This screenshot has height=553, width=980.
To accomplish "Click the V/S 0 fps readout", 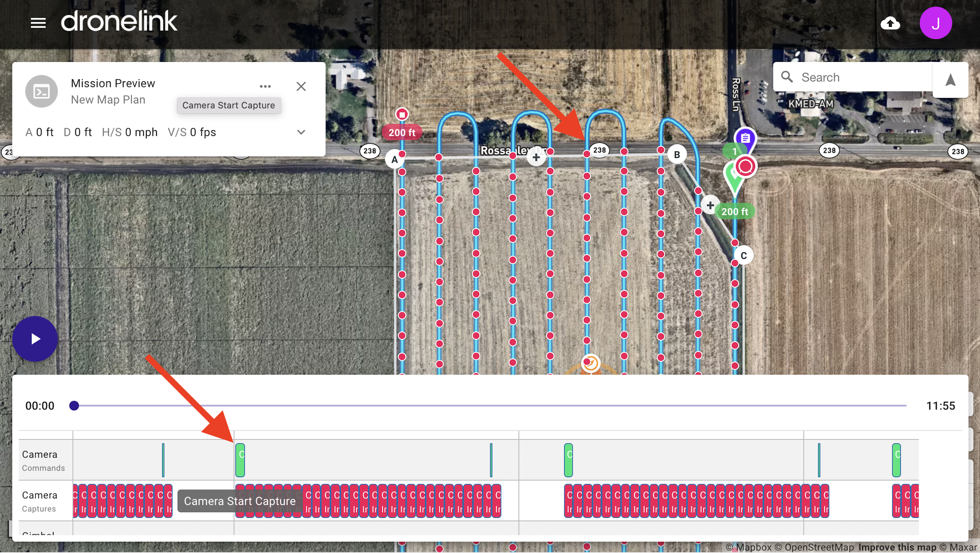I will tap(192, 132).
